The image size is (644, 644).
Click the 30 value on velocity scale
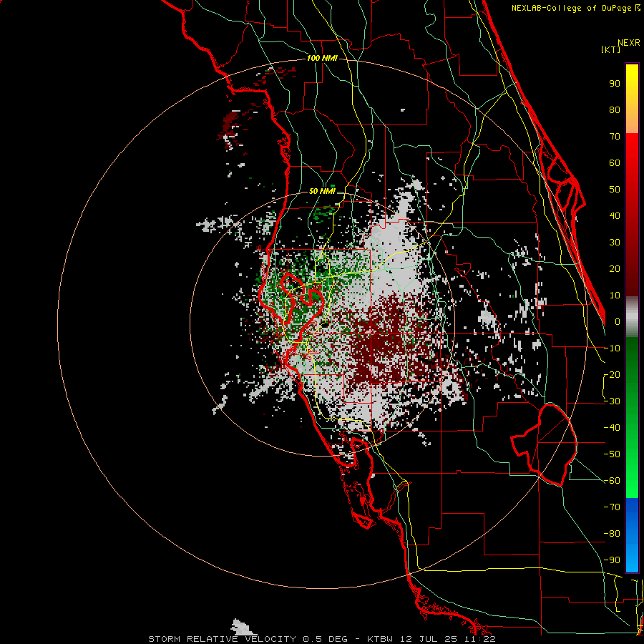pyautogui.click(x=615, y=243)
